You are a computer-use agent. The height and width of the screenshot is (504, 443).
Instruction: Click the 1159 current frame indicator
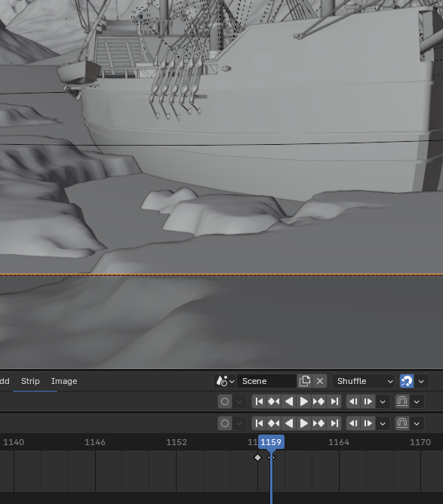coord(271,442)
